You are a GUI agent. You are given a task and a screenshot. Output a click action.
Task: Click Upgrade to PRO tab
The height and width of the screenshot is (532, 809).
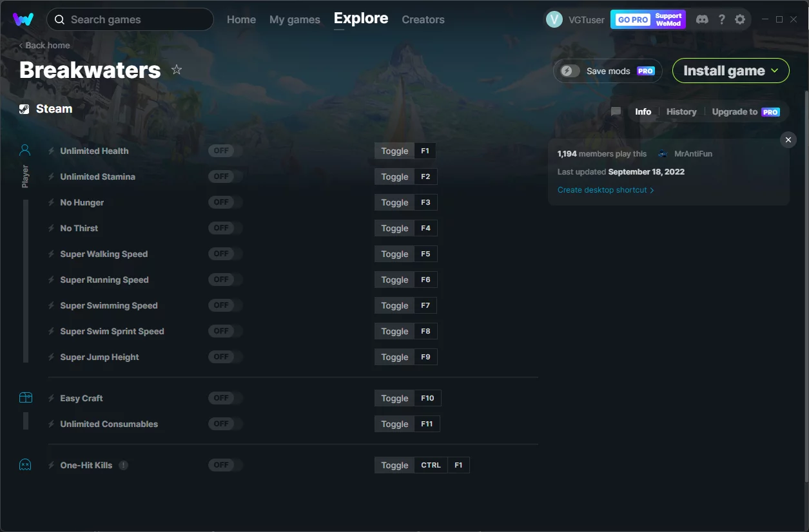coord(746,111)
